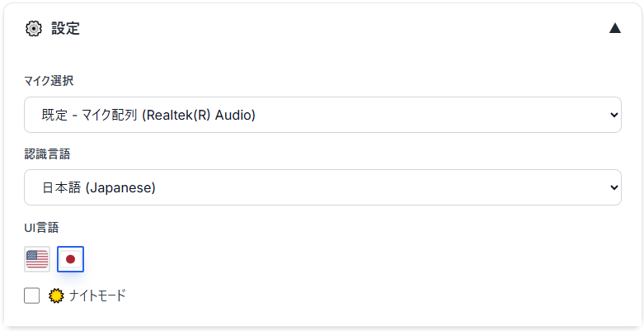Click the マイク選択 label
Viewport: 644px width, 331px height.
tap(49, 81)
